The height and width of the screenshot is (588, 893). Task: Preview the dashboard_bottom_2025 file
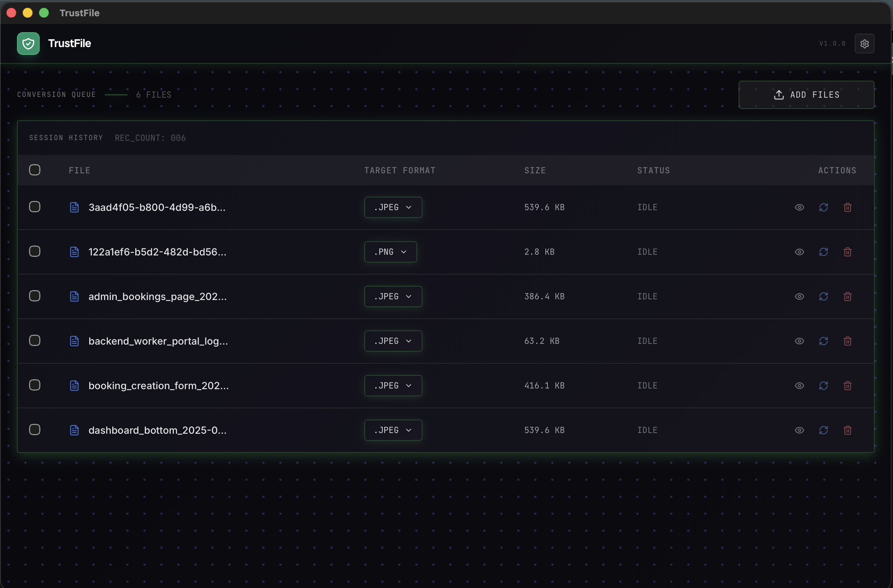799,430
